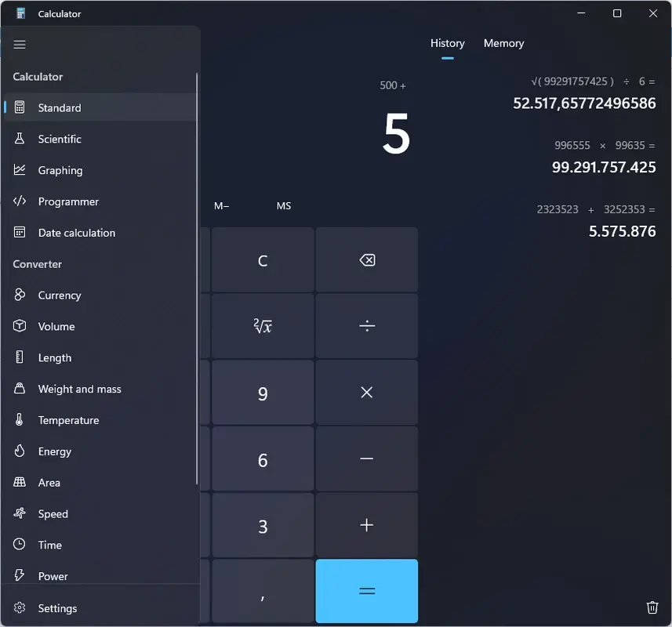The height and width of the screenshot is (627, 672).
Task: Select the History tab
Action: pos(447,43)
